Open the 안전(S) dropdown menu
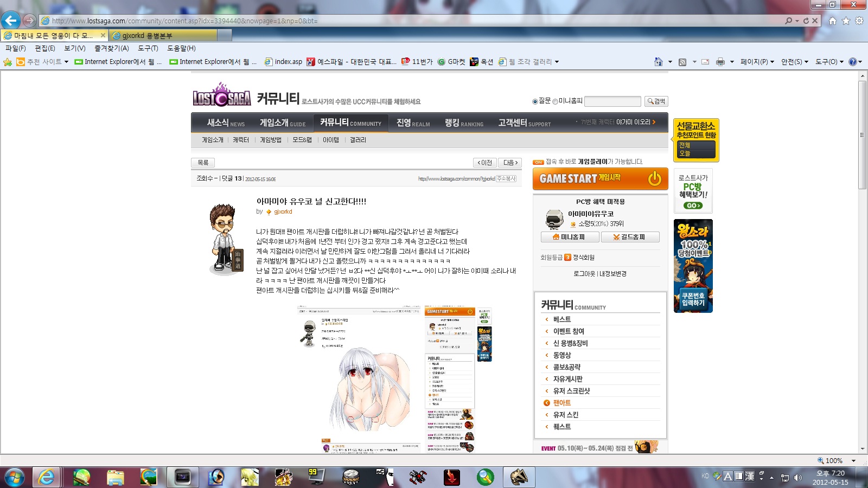The height and width of the screenshot is (488, 868). click(x=795, y=62)
